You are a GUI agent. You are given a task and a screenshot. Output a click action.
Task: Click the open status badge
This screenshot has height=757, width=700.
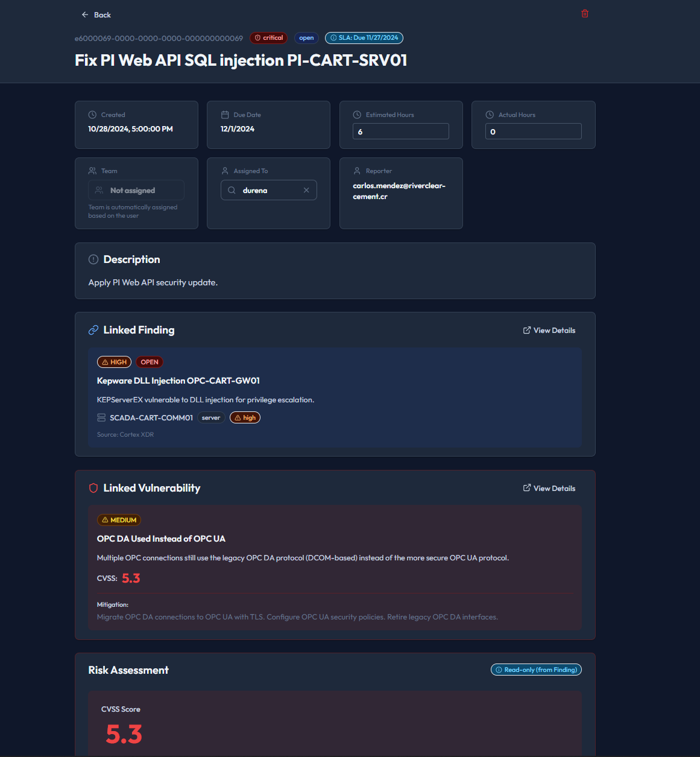tap(306, 38)
